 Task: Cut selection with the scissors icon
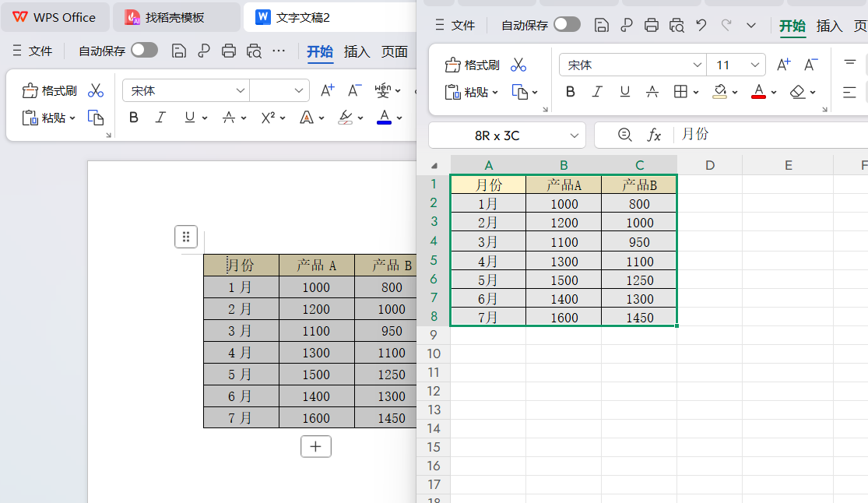point(518,65)
